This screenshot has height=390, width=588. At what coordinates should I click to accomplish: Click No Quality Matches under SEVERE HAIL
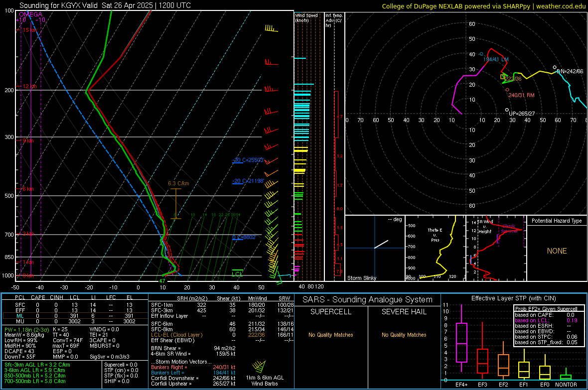click(404, 335)
